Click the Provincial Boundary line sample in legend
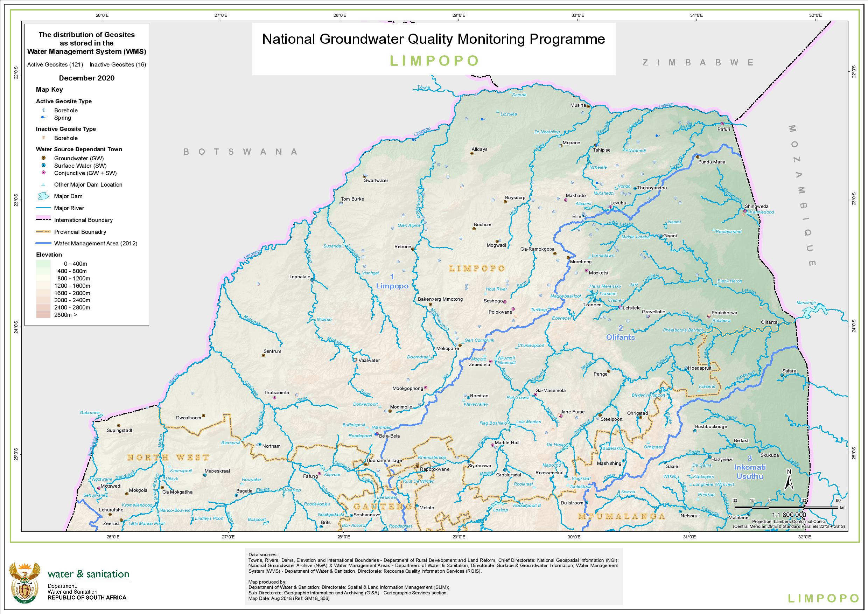 point(43,232)
